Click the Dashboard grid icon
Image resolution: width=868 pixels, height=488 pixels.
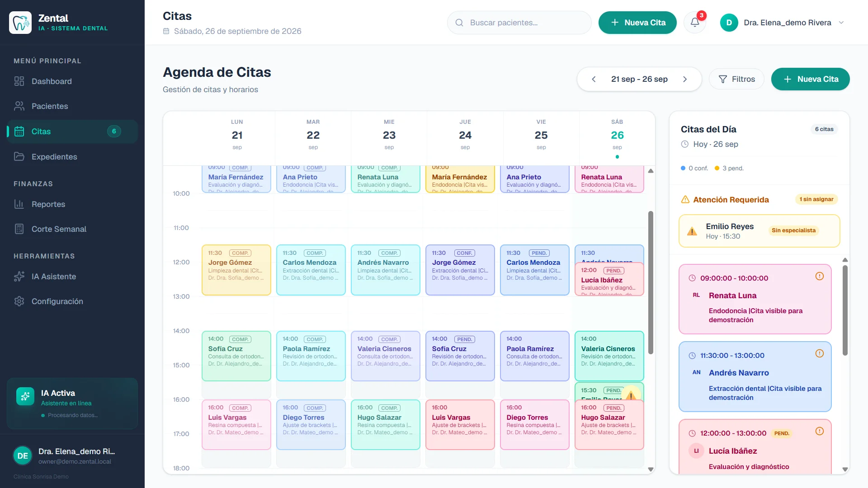click(x=19, y=81)
